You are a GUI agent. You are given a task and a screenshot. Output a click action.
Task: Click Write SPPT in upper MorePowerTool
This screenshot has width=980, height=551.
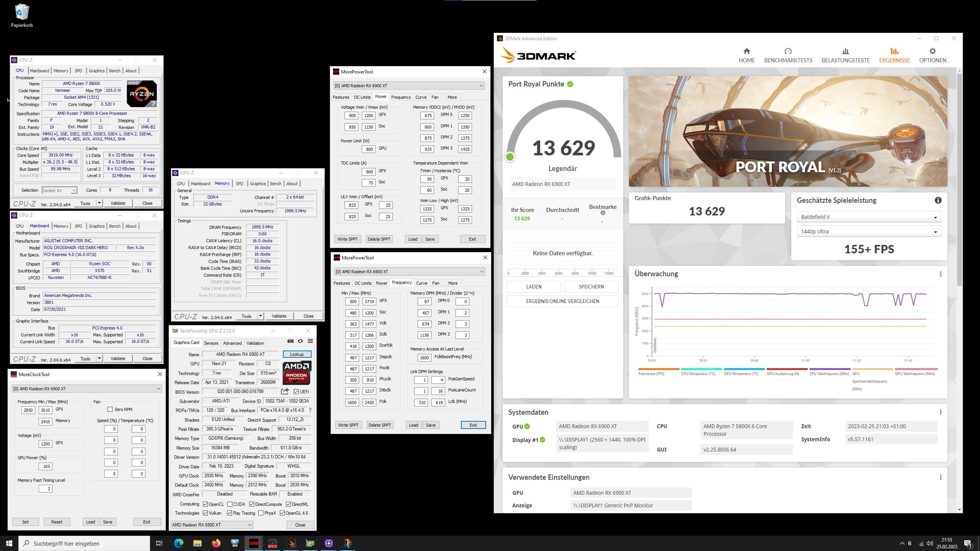[x=347, y=239]
